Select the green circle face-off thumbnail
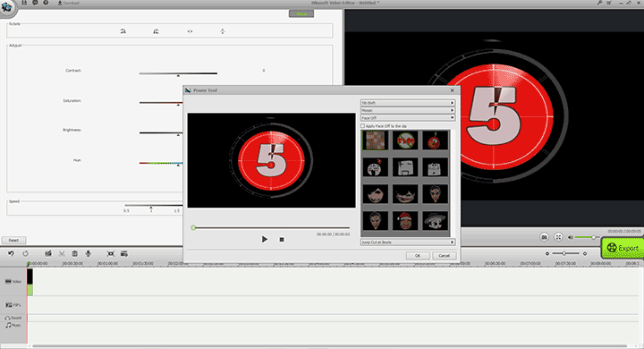Screen dimensions: 644x349 pyautogui.click(x=405, y=140)
